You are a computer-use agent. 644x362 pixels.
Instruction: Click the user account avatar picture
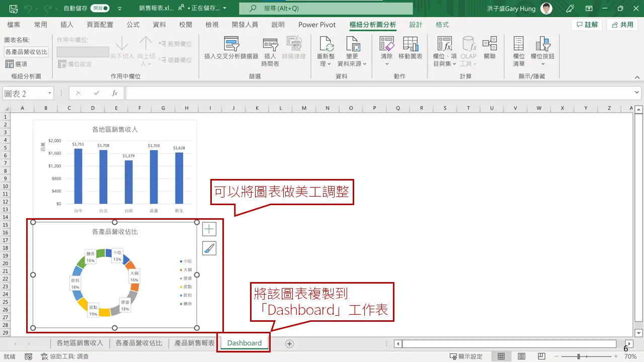click(x=546, y=9)
